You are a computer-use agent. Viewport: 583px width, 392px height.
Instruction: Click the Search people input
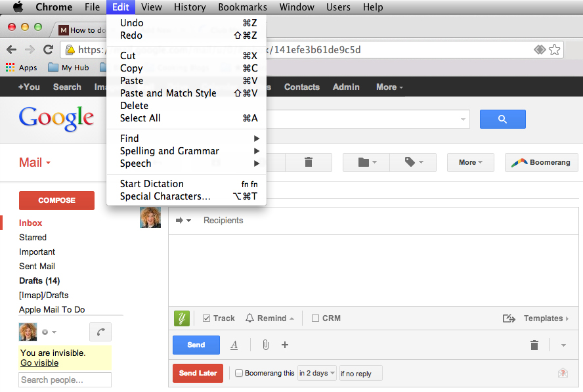pyautogui.click(x=65, y=380)
